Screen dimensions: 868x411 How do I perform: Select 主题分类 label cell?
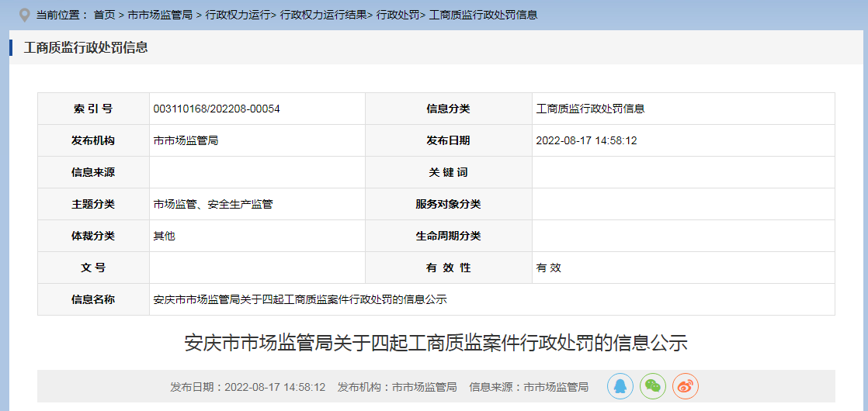coord(93,204)
